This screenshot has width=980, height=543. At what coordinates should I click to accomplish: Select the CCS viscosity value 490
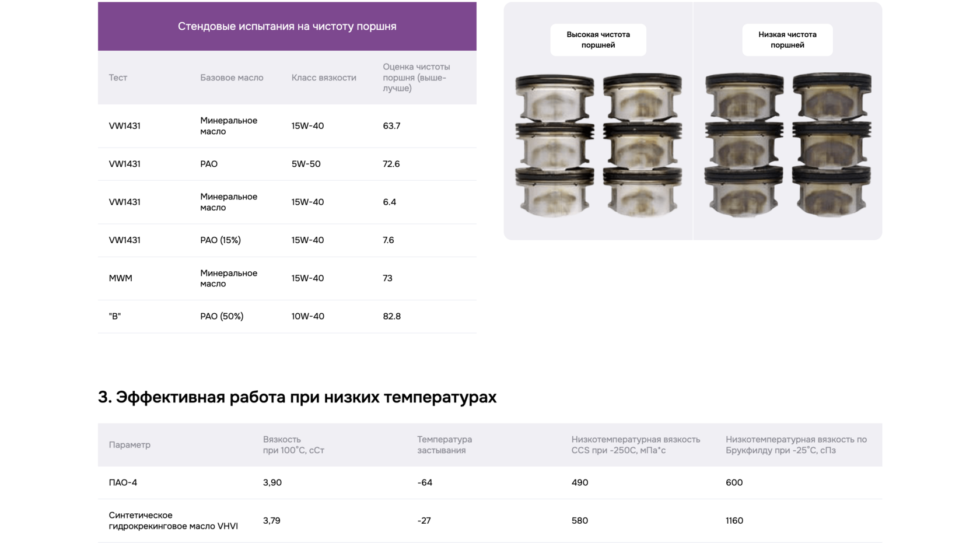580,483
